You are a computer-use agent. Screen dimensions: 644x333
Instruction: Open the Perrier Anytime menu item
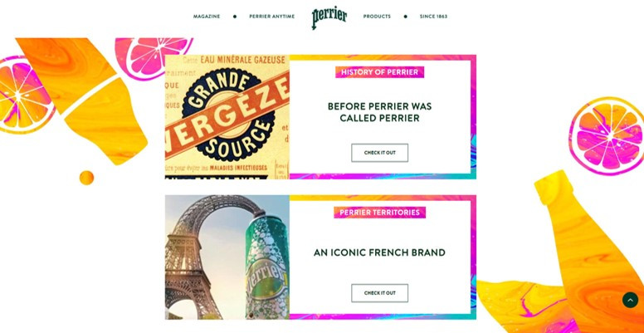click(x=272, y=17)
